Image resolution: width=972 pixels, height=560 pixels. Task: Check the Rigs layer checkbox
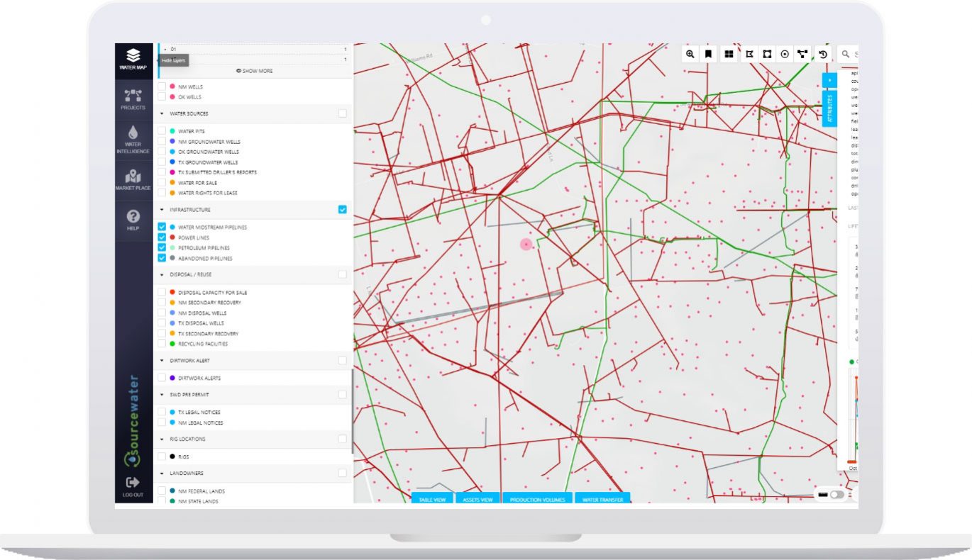162,457
